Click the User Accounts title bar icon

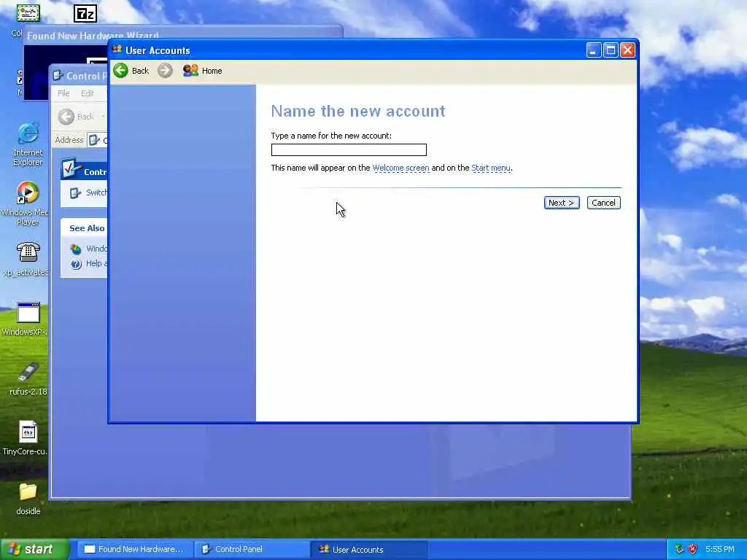click(x=117, y=50)
